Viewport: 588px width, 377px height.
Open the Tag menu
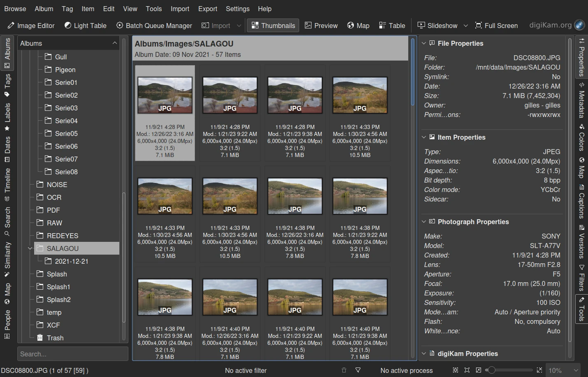[x=67, y=9]
